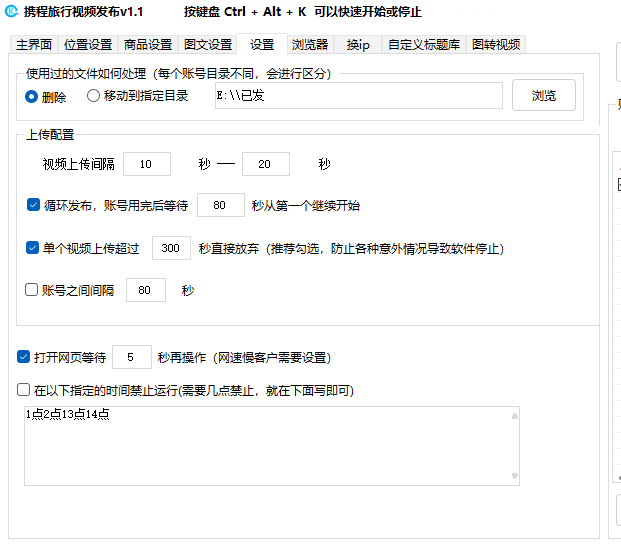Image resolution: width=621 pixels, height=544 pixels.
Task: Switch to the 图转视频 tab
Action: pyautogui.click(x=496, y=44)
